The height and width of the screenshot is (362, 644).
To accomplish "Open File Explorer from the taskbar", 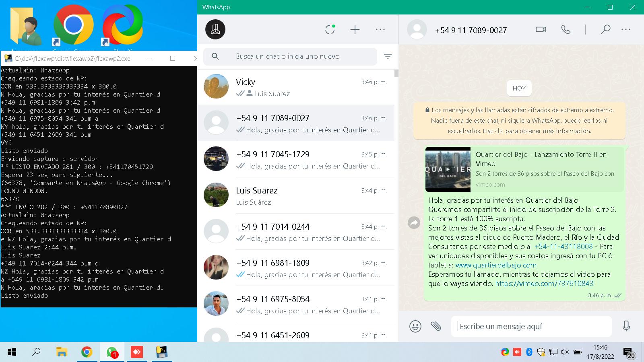I will [61, 352].
